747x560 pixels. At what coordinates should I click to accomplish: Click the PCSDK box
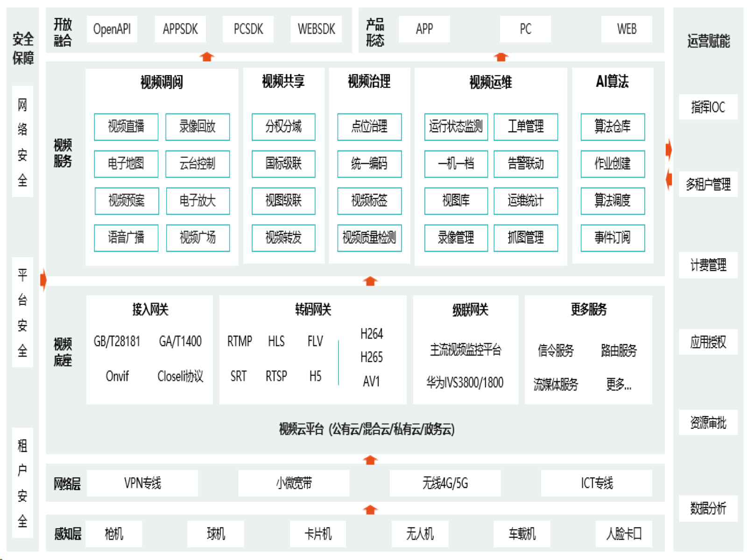click(248, 29)
